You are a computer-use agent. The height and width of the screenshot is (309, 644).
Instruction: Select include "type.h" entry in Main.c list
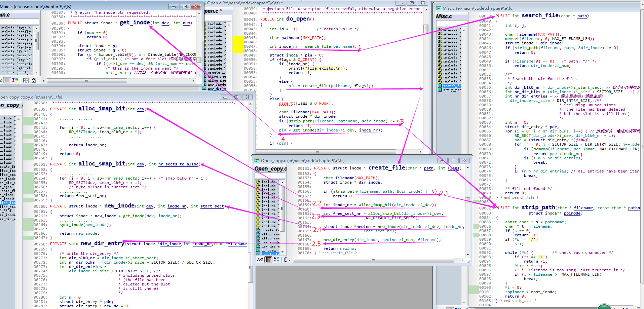(17, 28)
